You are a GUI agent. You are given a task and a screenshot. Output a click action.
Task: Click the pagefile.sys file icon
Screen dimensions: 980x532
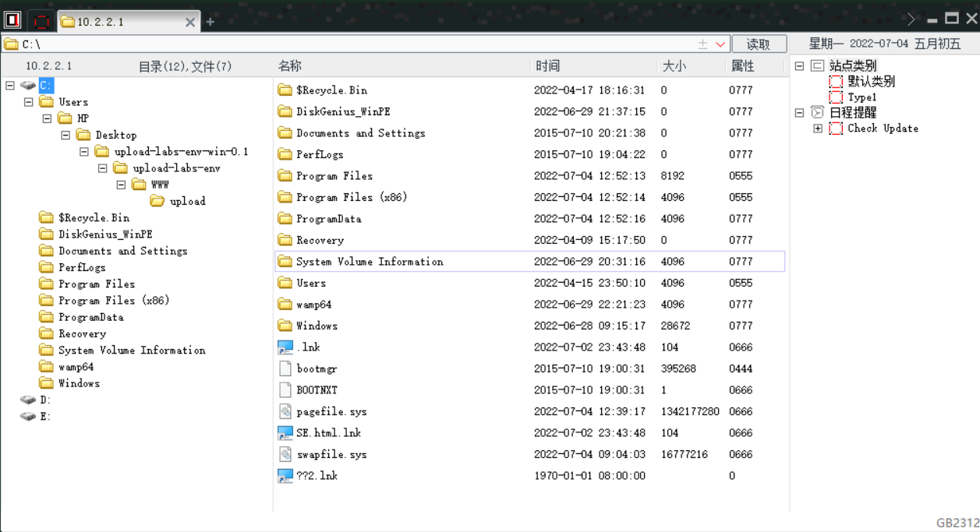285,411
